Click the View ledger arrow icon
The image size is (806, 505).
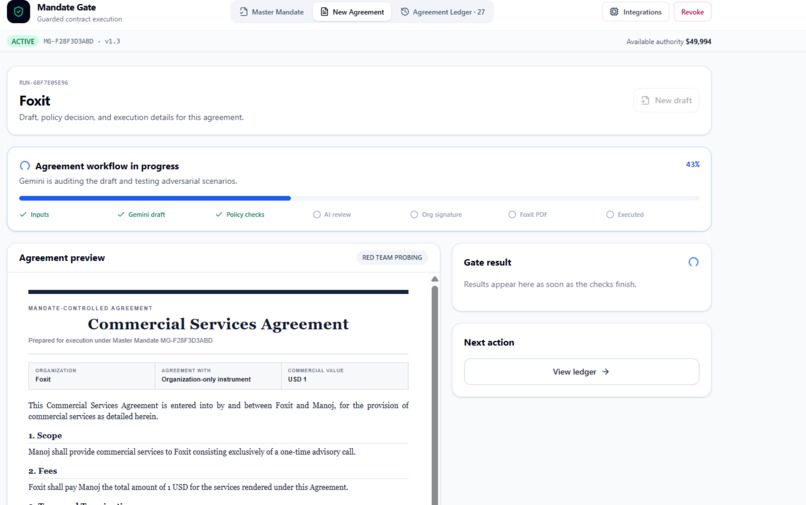pyautogui.click(x=606, y=371)
